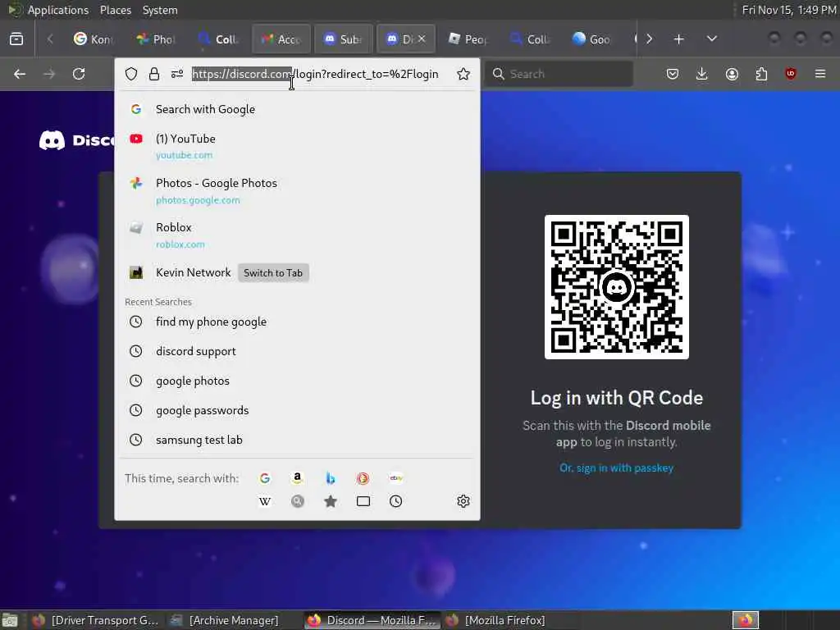
Task: Pick recent search 'google photos'
Action: tap(297, 381)
